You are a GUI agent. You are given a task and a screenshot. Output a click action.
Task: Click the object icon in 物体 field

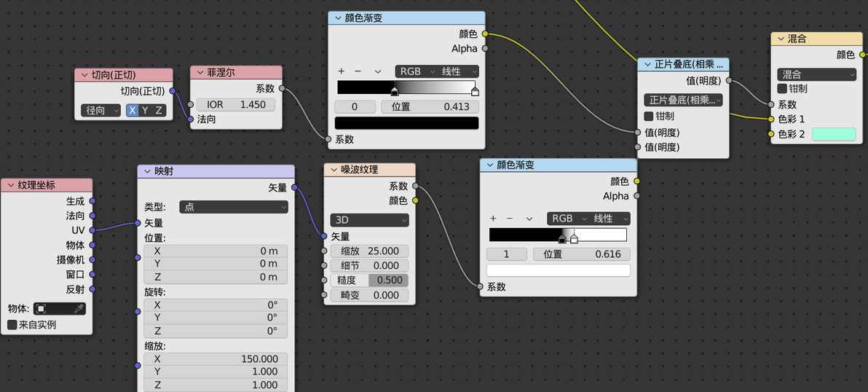[x=41, y=309]
